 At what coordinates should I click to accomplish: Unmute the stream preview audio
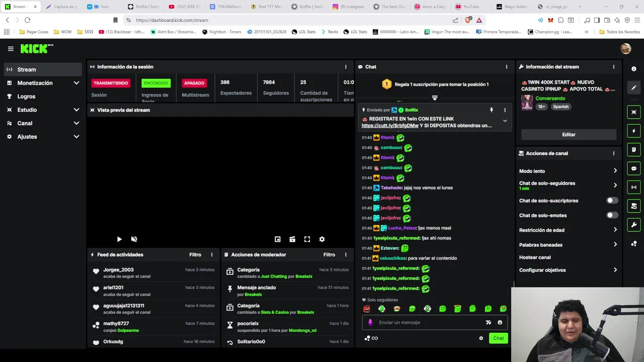[x=134, y=239]
